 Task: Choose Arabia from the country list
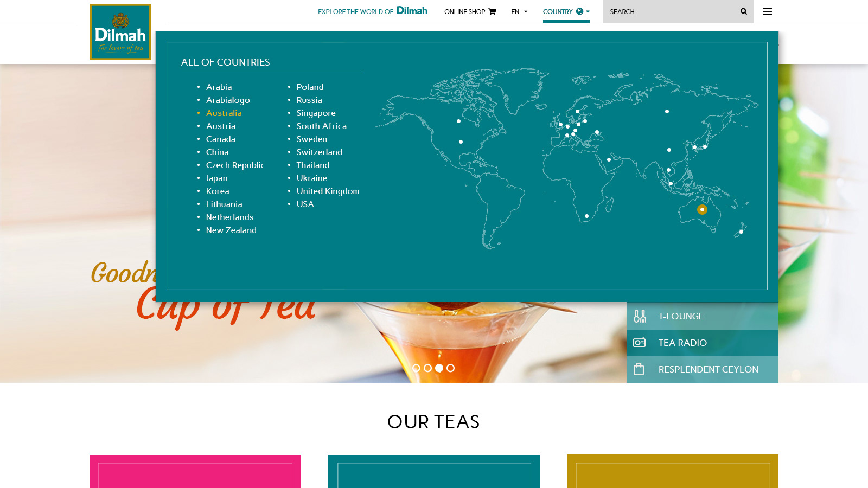pyautogui.click(x=219, y=87)
